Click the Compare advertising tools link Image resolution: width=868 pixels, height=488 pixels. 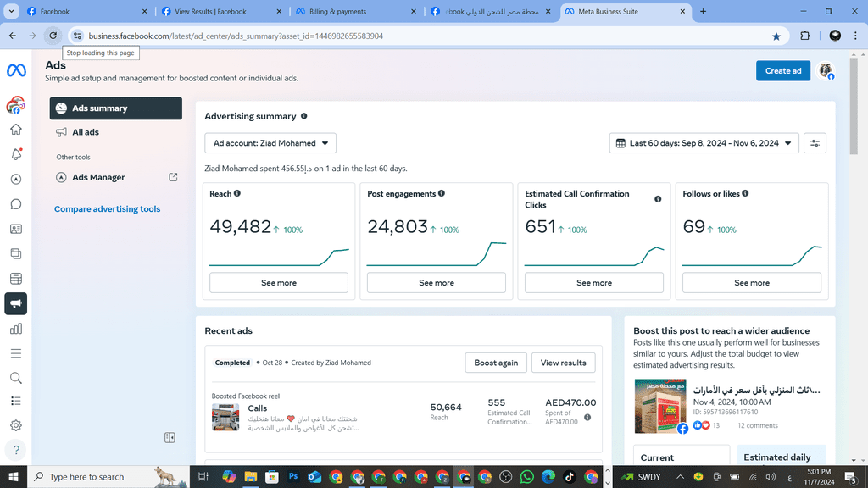coord(107,209)
